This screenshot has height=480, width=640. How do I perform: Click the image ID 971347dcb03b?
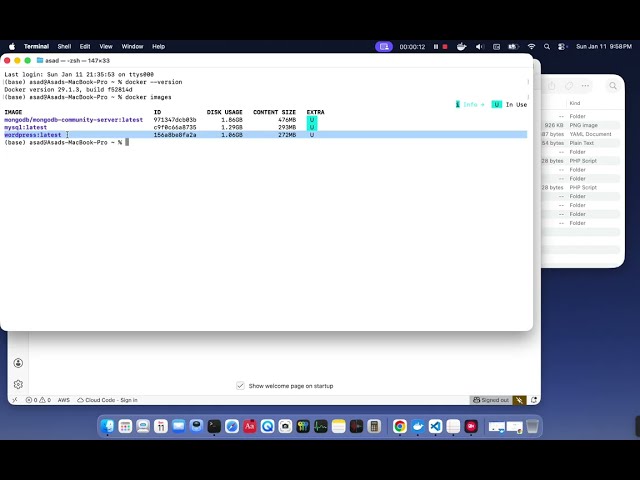(x=175, y=120)
